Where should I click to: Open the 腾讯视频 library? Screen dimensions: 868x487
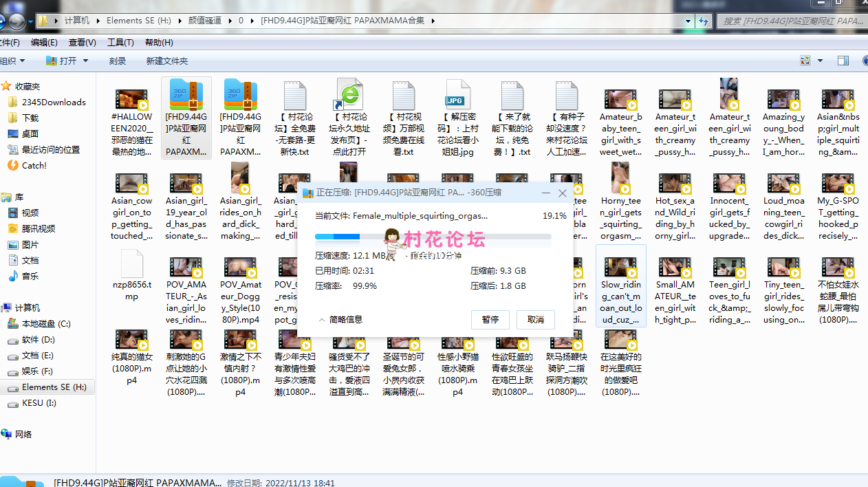point(38,228)
